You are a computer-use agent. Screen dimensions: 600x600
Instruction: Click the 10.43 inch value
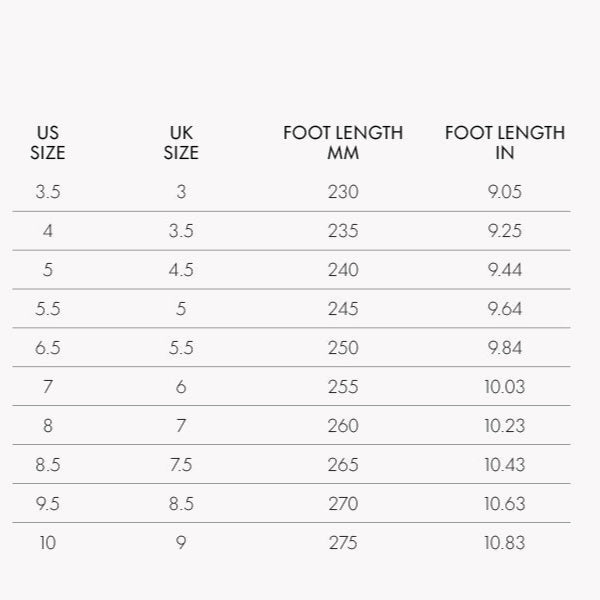(x=505, y=465)
